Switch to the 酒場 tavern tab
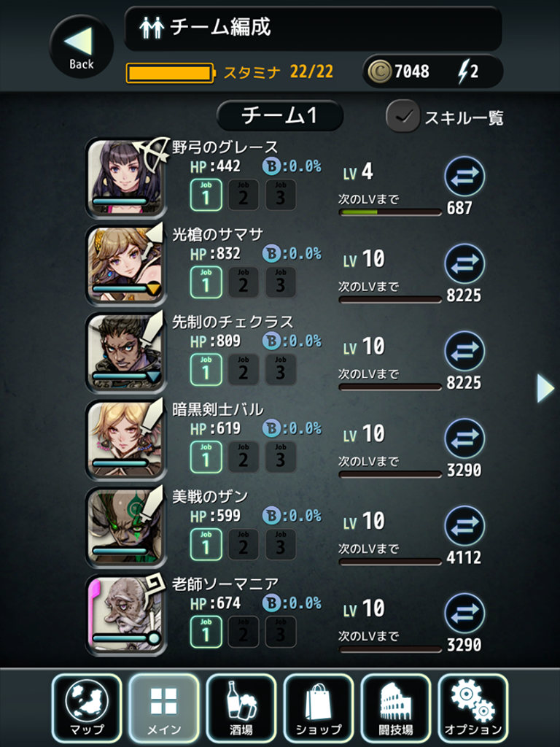Image resolution: width=560 pixels, height=747 pixels. [241, 708]
